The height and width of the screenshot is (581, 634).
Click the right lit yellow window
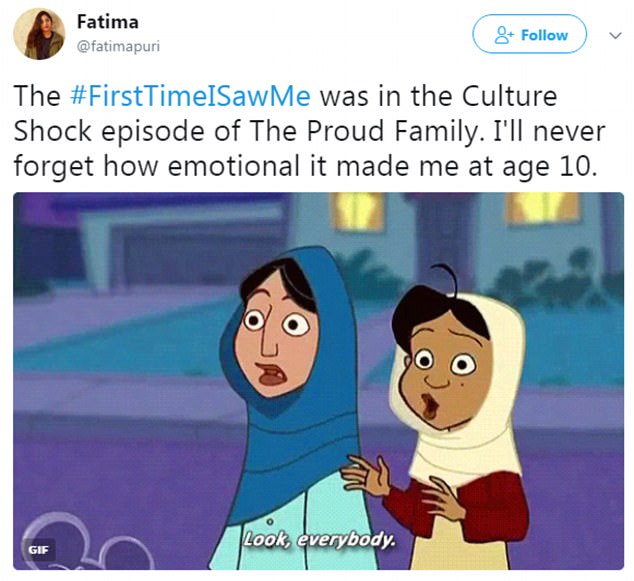coord(543,207)
